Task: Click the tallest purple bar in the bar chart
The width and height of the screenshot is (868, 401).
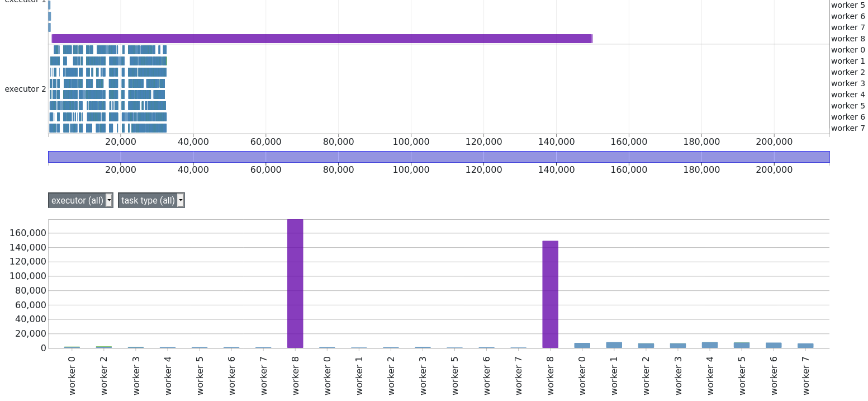Action: pyautogui.click(x=295, y=284)
